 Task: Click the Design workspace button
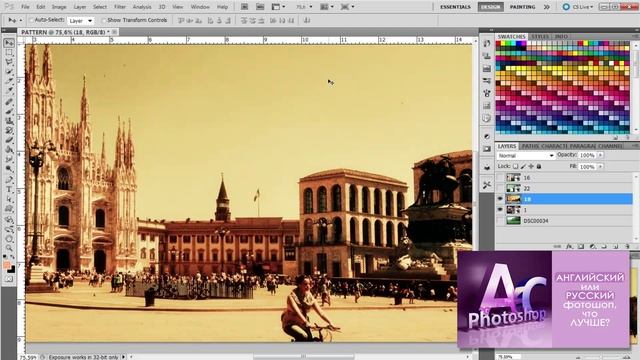(x=490, y=7)
